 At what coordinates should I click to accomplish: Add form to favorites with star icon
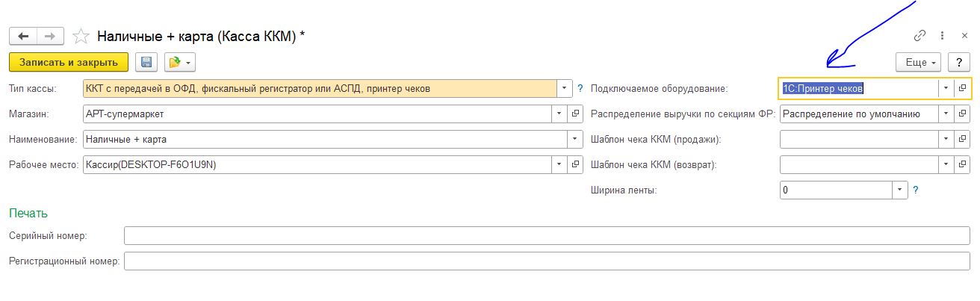(82, 36)
